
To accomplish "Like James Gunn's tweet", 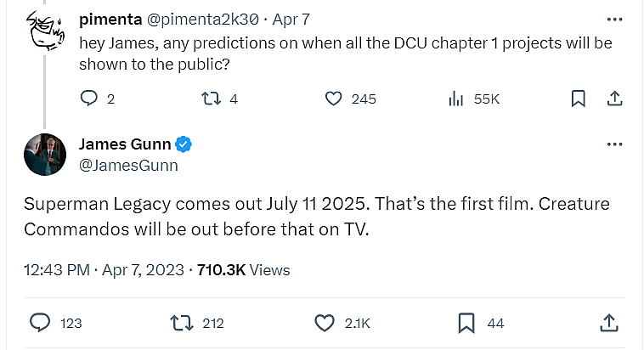I will pyautogui.click(x=325, y=323).
